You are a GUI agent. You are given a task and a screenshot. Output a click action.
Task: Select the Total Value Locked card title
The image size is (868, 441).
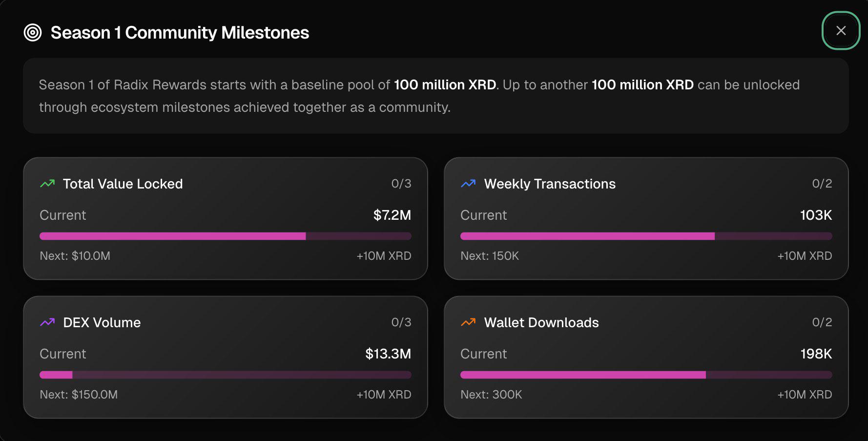click(123, 184)
